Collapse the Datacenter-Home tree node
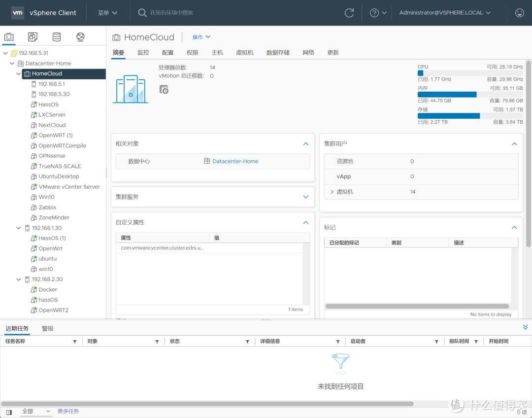 12,64
